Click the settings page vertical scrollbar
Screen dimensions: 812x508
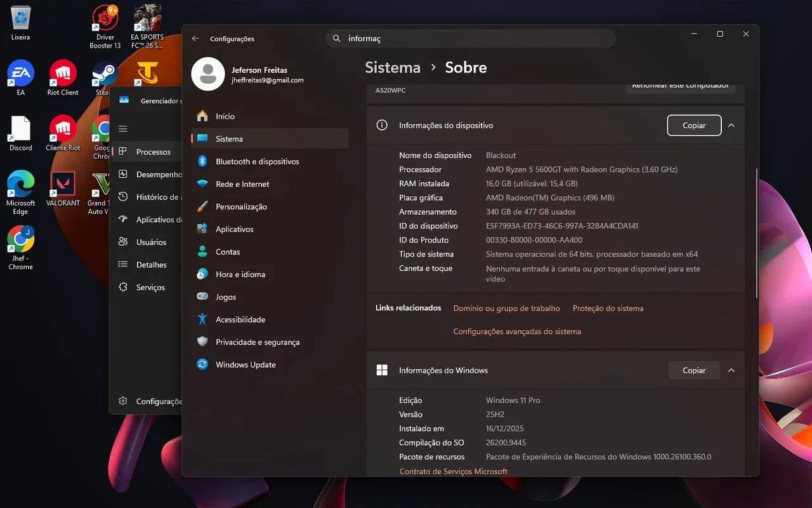(757, 233)
